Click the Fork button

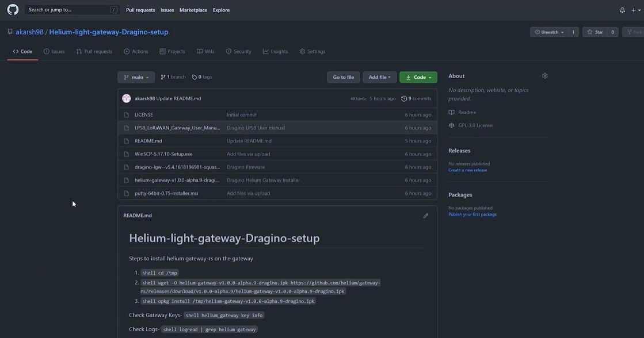[634, 32]
